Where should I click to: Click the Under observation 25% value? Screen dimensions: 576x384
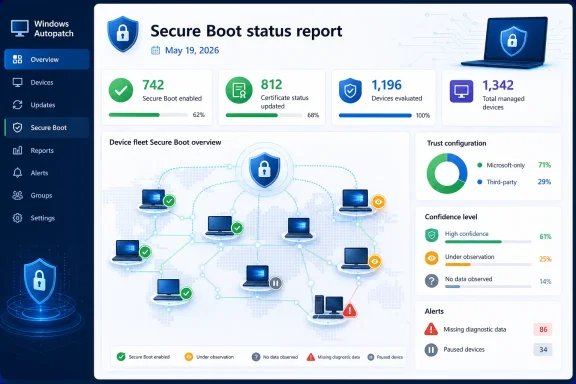pos(545,259)
